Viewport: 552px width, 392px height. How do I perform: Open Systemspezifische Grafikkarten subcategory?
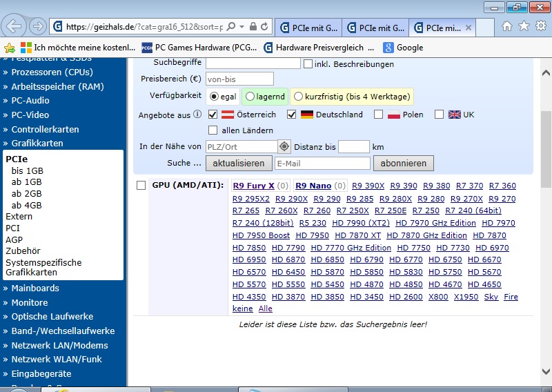coord(43,267)
